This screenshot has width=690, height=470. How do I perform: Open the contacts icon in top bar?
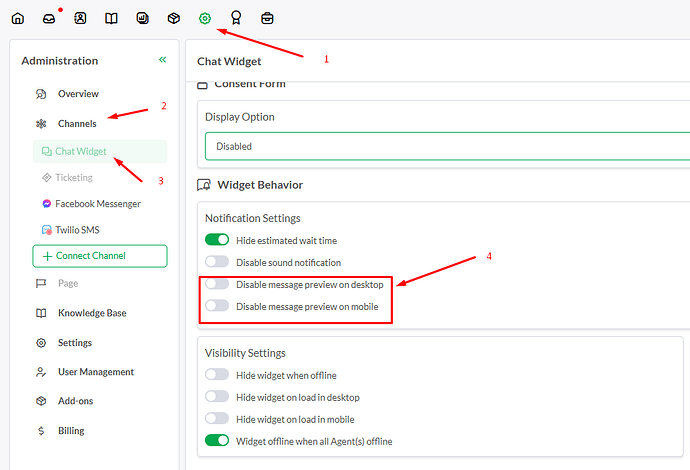[x=80, y=18]
